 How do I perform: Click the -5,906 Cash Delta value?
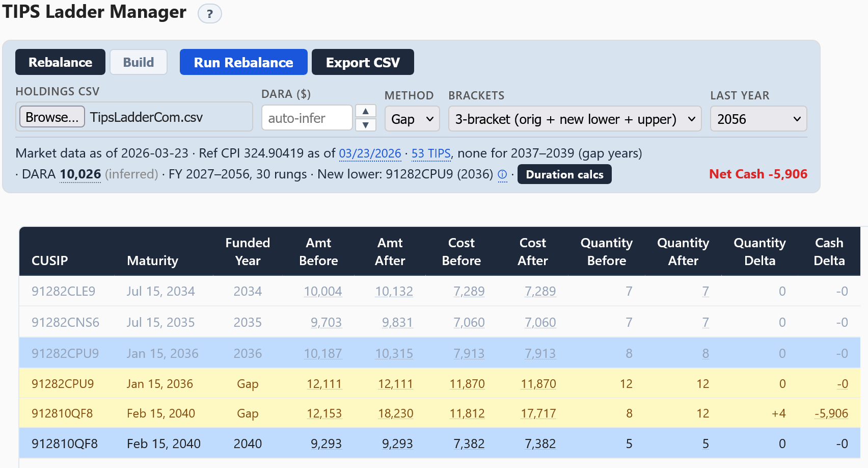(831, 413)
